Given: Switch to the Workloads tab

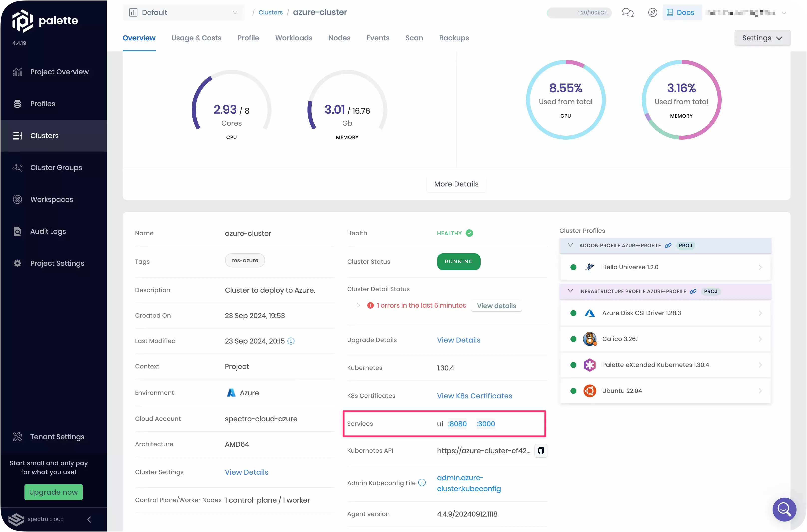Looking at the screenshot, I should [x=293, y=38].
